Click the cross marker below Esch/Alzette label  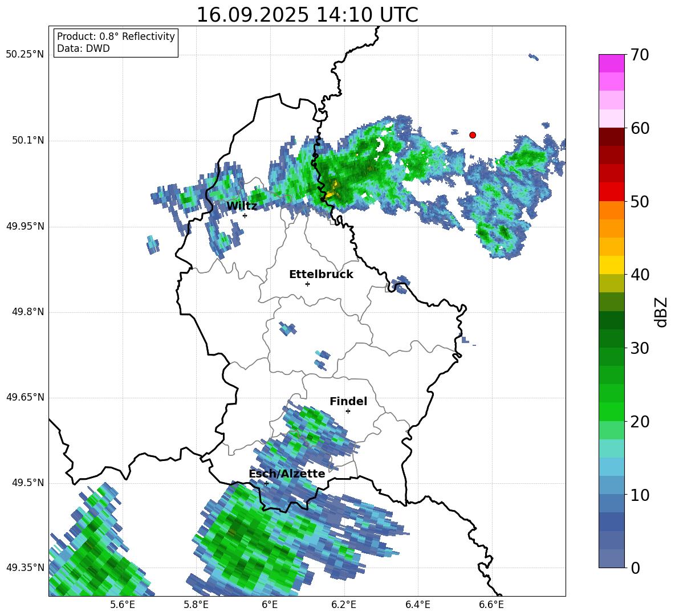[x=266, y=483]
